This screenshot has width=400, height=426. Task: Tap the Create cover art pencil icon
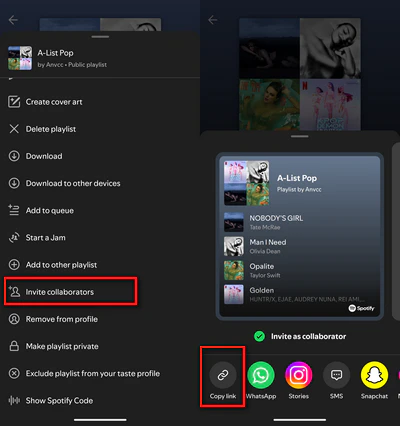(x=14, y=102)
